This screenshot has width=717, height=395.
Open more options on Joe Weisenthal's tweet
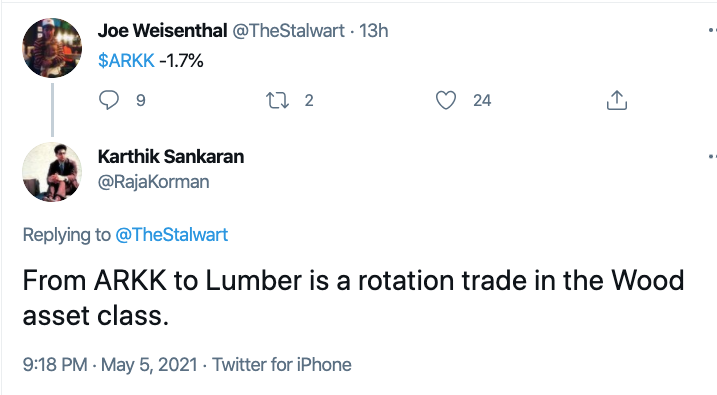712,31
